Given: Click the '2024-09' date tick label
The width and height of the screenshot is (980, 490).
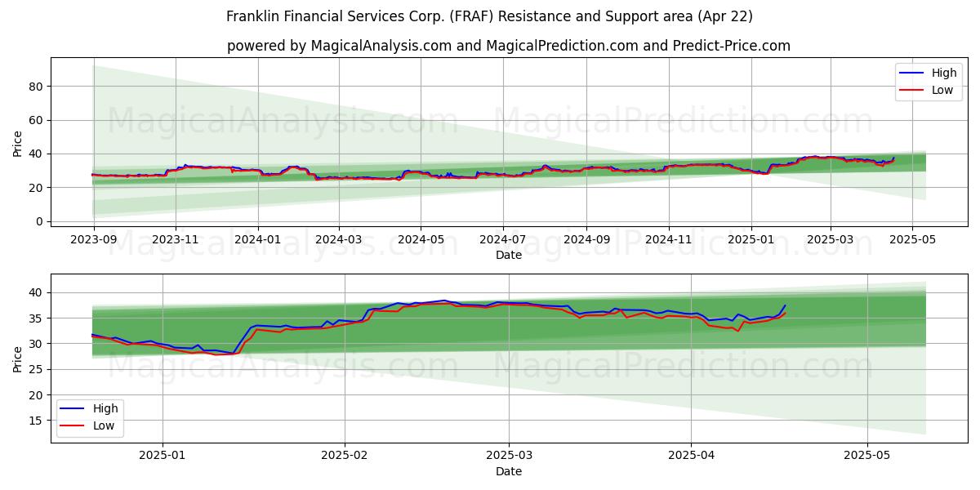Looking at the screenshot, I should (586, 241).
